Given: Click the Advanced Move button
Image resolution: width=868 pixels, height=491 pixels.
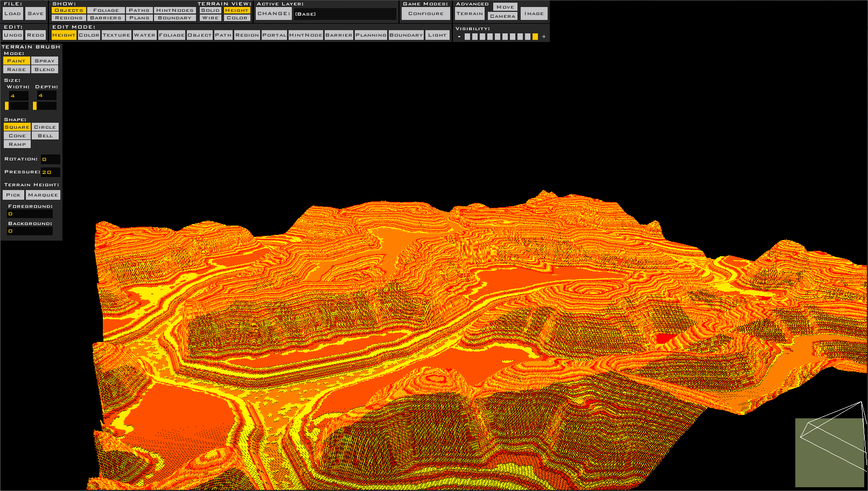Looking at the screenshot, I should click(x=505, y=7).
